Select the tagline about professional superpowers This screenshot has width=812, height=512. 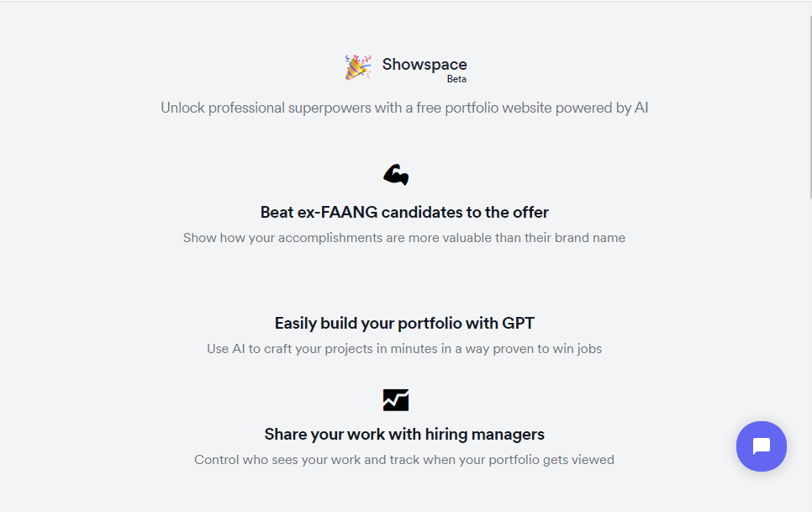404,108
